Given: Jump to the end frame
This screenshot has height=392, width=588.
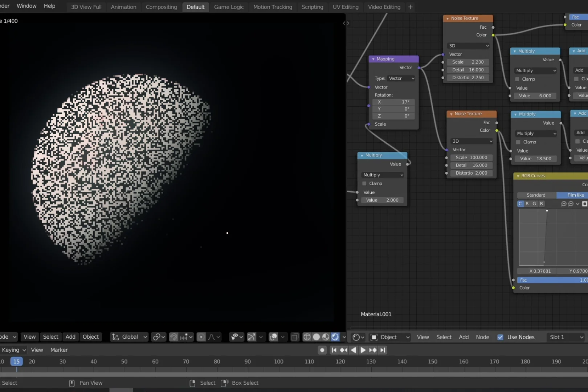Looking at the screenshot, I should 383,350.
